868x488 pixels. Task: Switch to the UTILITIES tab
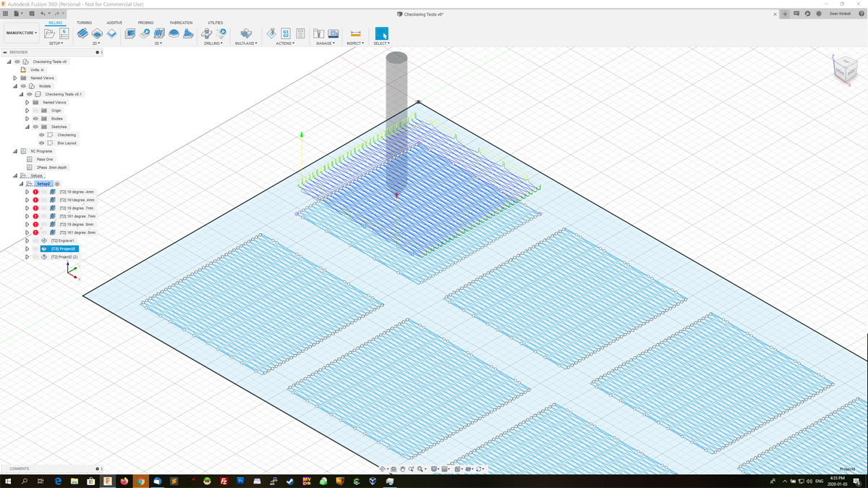coord(216,23)
